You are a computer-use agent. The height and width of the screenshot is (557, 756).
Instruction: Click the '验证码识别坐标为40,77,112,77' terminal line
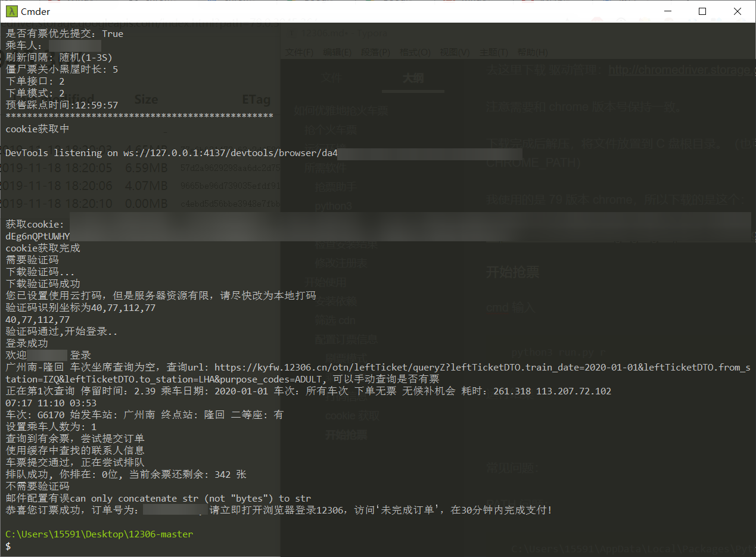(x=80, y=308)
